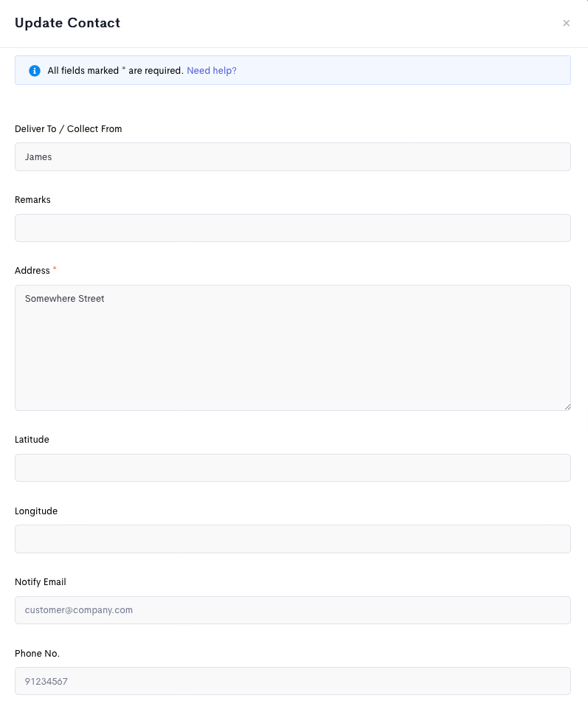Click the Latitude label
Screen dimensions: 588x712
tap(32, 440)
